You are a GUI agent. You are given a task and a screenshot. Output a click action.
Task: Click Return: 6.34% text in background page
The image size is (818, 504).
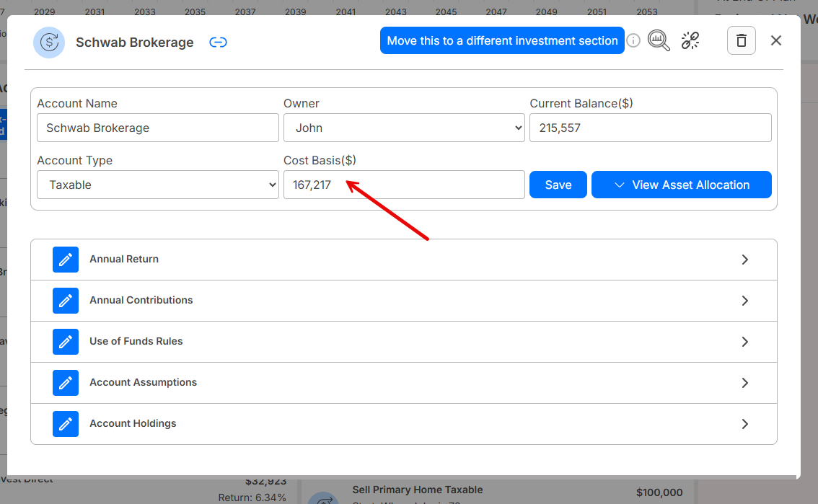click(x=252, y=498)
